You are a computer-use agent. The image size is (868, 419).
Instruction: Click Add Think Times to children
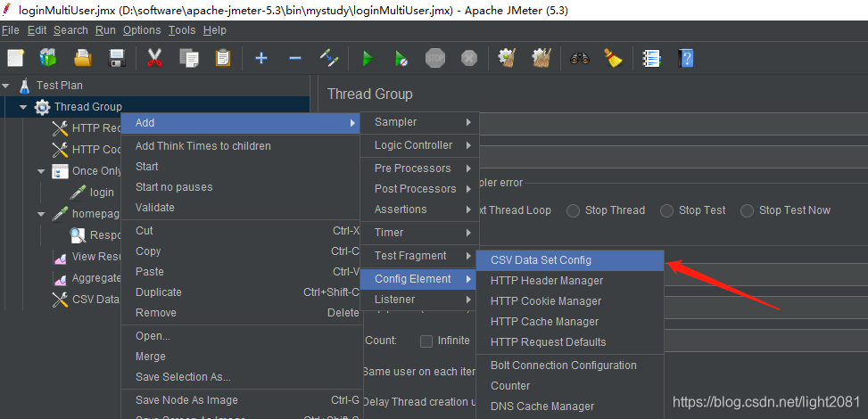tap(241, 146)
